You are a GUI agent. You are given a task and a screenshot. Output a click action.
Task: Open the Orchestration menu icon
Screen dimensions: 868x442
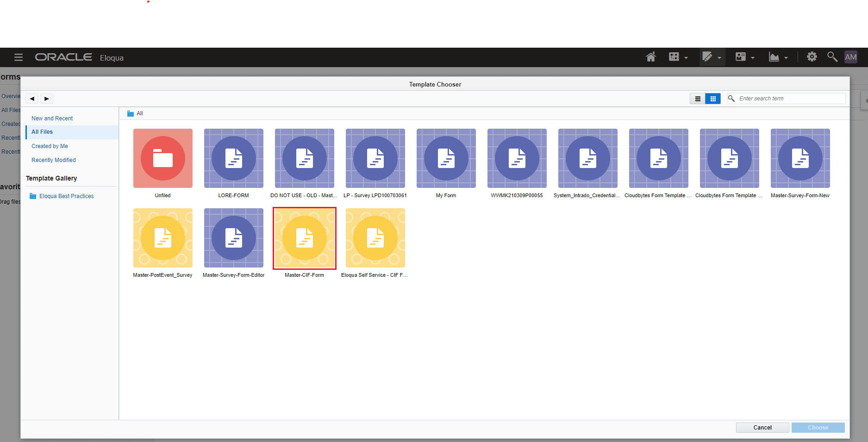point(674,57)
